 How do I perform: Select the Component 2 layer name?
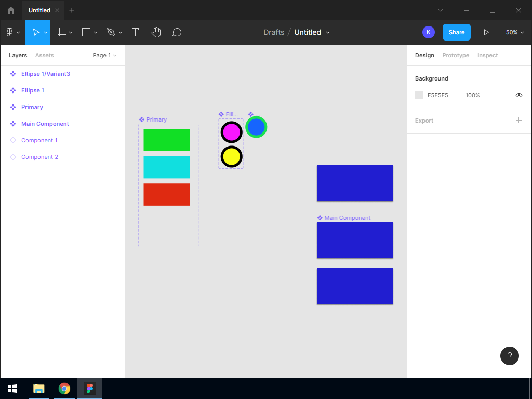click(x=39, y=157)
